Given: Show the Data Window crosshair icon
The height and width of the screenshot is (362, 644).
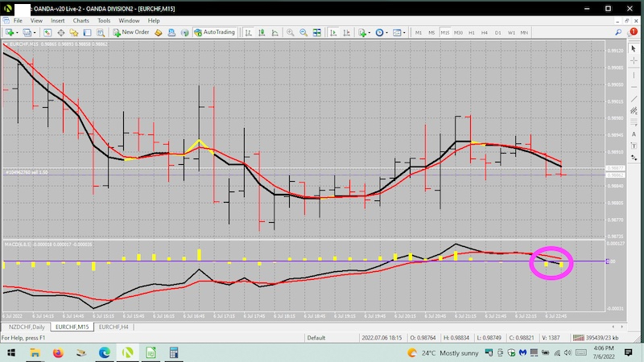Looking at the screenshot, I should click(x=61, y=32).
